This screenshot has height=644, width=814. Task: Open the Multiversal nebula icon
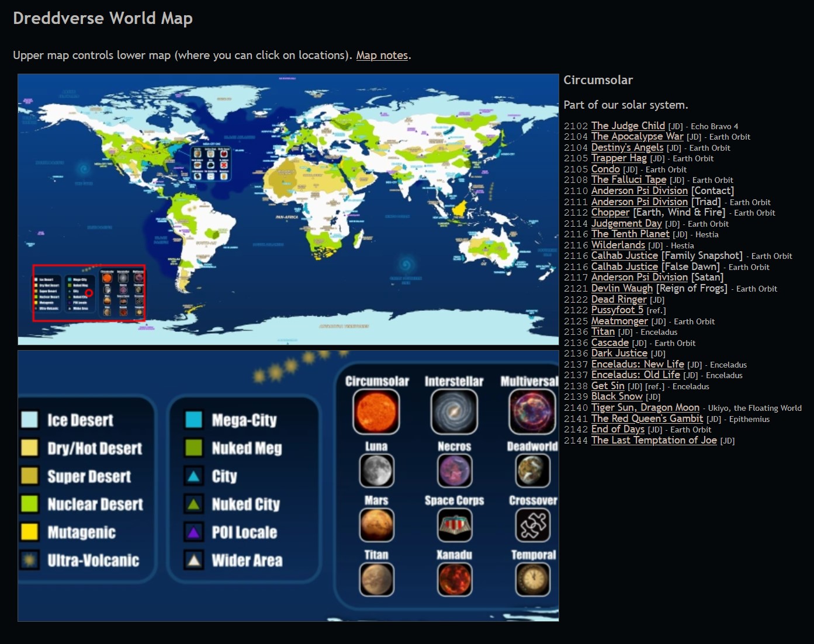(532, 412)
